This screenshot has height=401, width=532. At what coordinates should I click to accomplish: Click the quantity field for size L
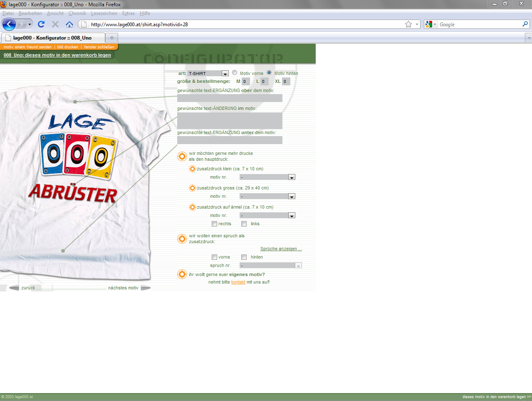(265, 81)
